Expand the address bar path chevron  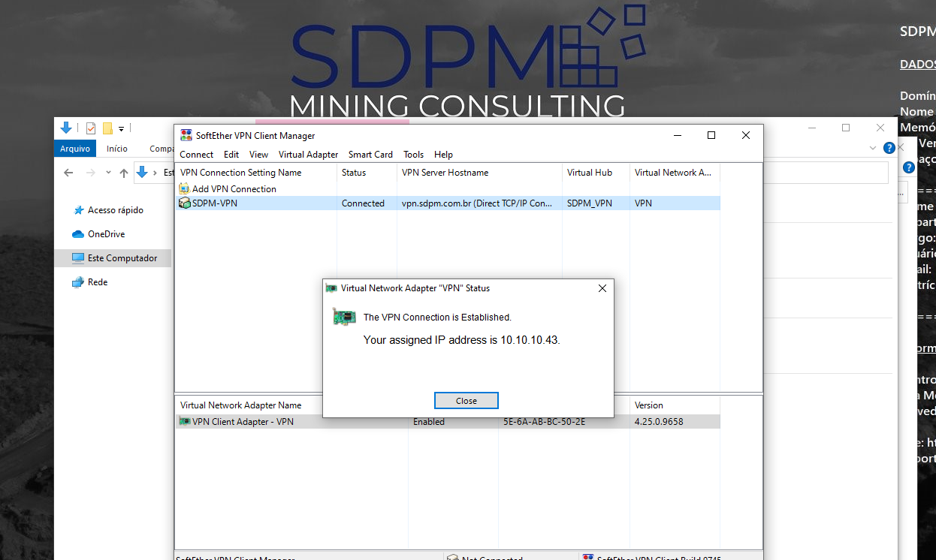[155, 173]
